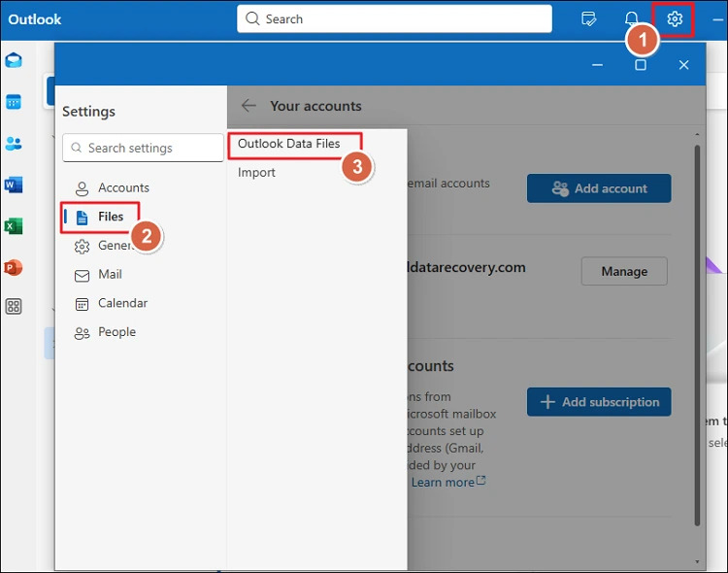Open Mail from the left app bar
This screenshot has height=573, width=728.
click(x=14, y=61)
